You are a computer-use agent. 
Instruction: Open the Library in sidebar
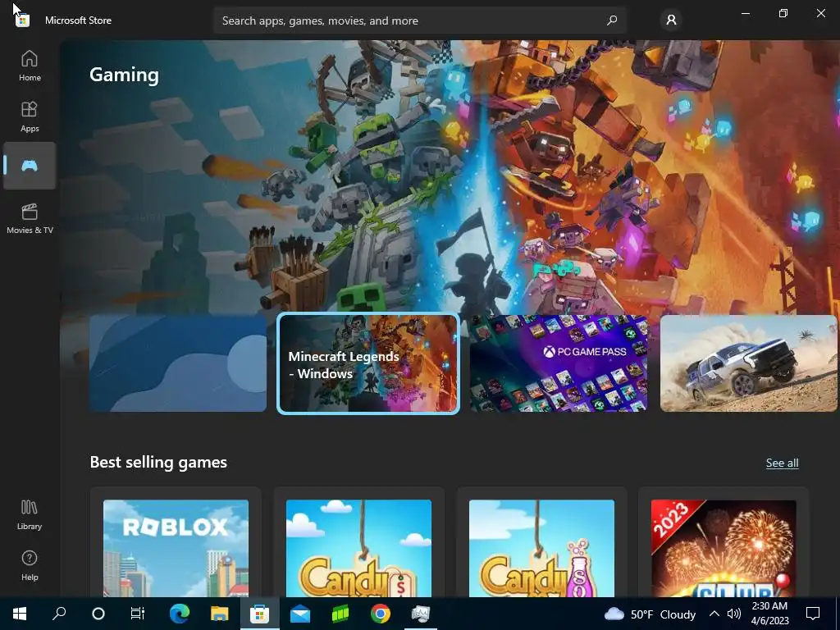30,515
